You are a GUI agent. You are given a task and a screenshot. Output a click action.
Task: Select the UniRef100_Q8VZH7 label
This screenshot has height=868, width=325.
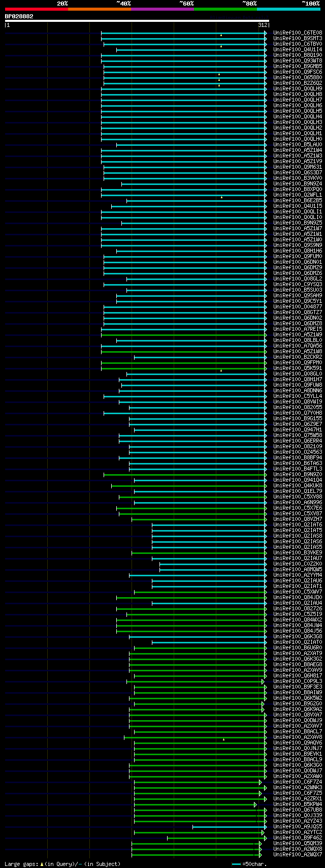[298, 519]
